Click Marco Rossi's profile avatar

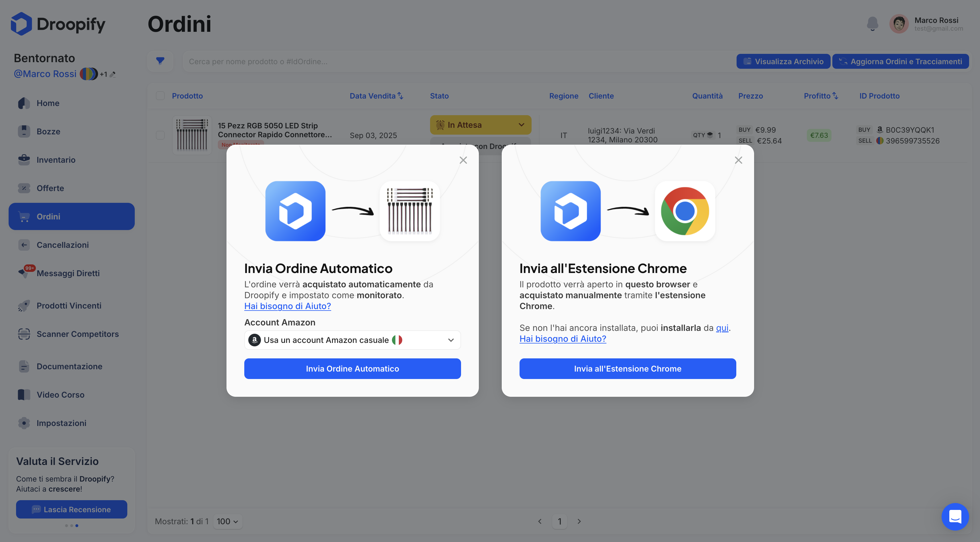[x=899, y=24]
